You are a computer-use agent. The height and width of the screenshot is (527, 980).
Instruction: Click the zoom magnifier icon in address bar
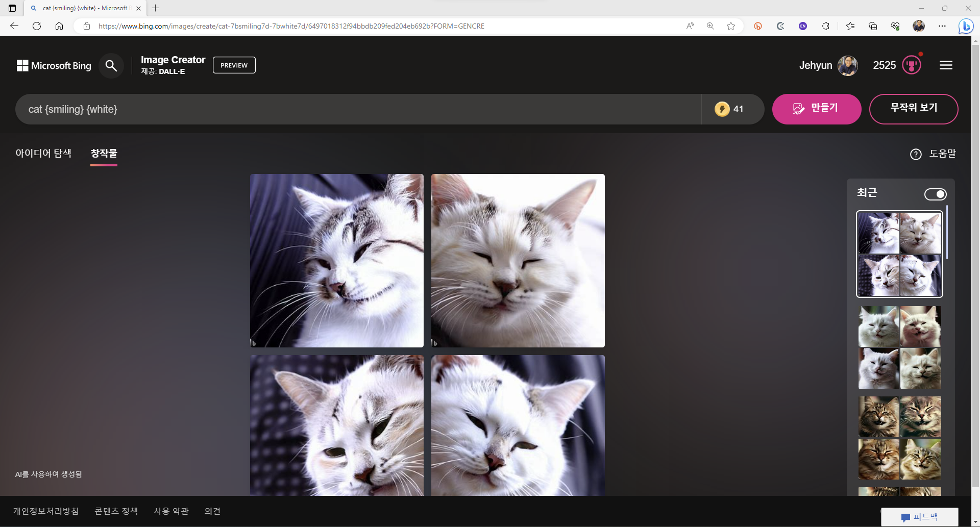click(x=710, y=26)
